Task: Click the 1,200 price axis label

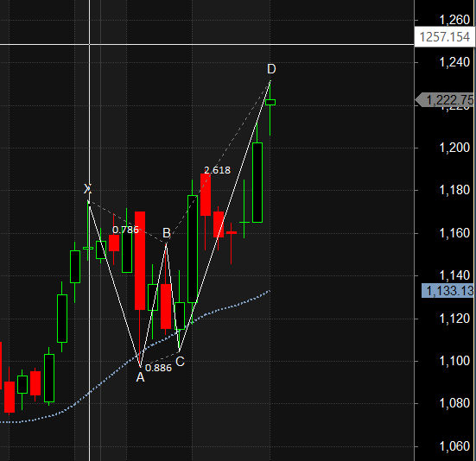Action: click(x=454, y=148)
